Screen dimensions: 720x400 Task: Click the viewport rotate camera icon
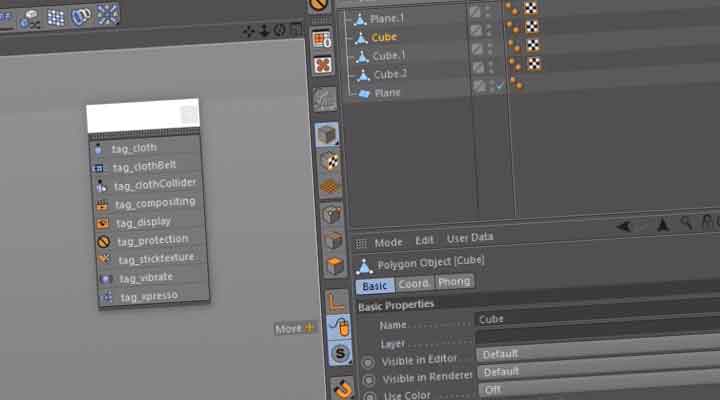click(279, 30)
